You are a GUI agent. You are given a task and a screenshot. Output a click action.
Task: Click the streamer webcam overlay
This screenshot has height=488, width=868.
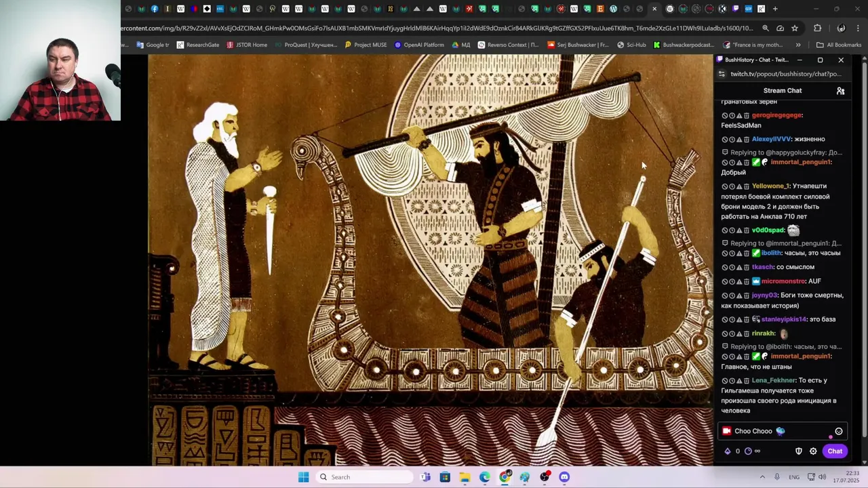pyautogui.click(x=60, y=60)
